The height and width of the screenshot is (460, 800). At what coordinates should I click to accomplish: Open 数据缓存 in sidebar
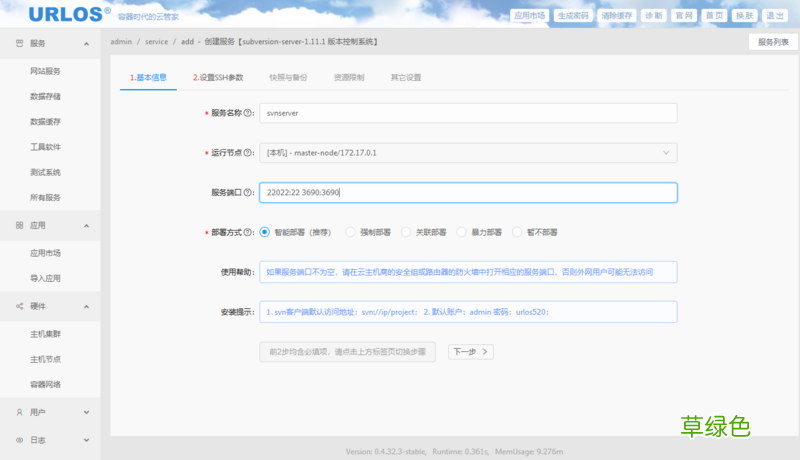pos(45,121)
